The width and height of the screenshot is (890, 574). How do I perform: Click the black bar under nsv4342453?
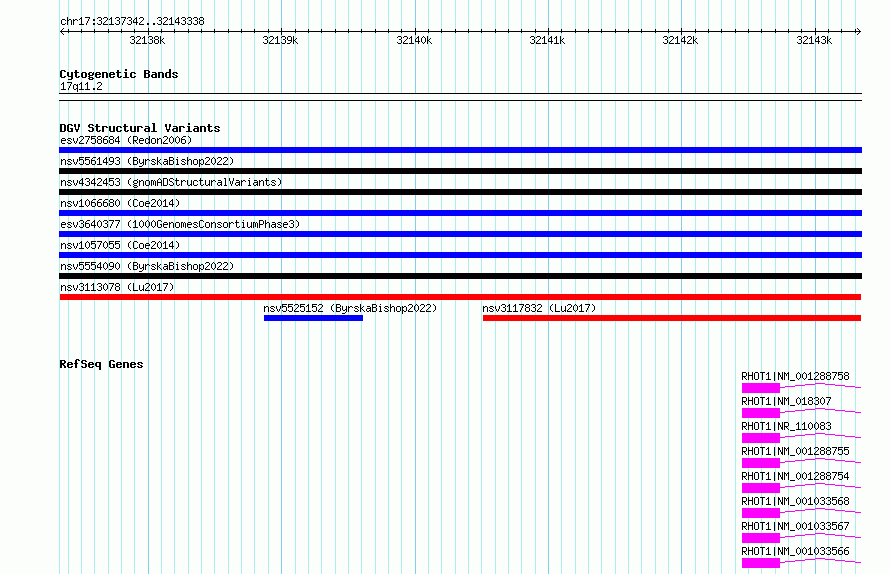[x=460, y=192]
